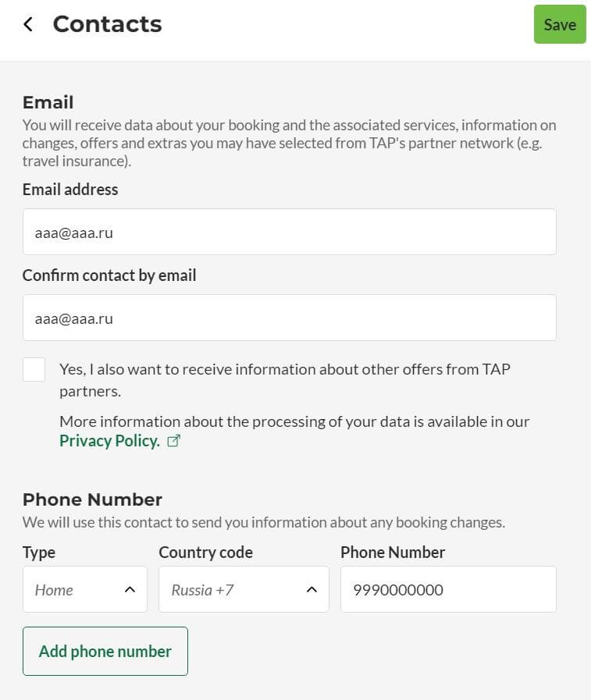
Task: Click the Email section heading
Action: tap(48, 102)
